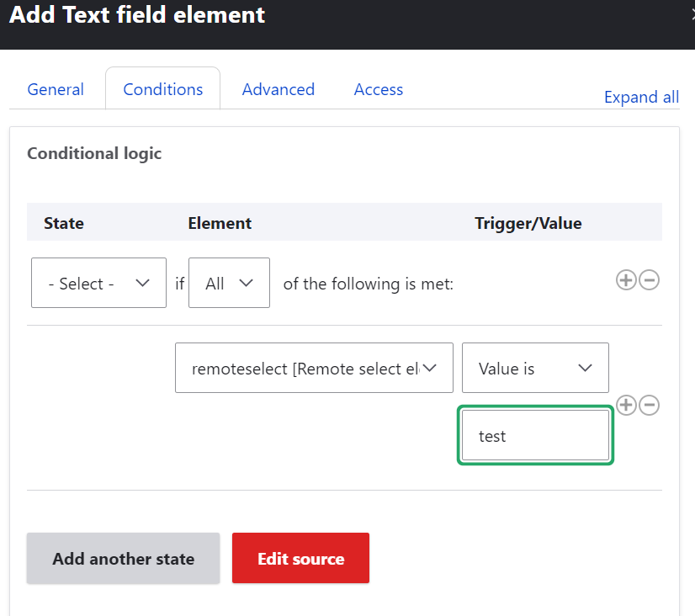
Task: Close the Add Text field element dialog
Action: point(692,13)
